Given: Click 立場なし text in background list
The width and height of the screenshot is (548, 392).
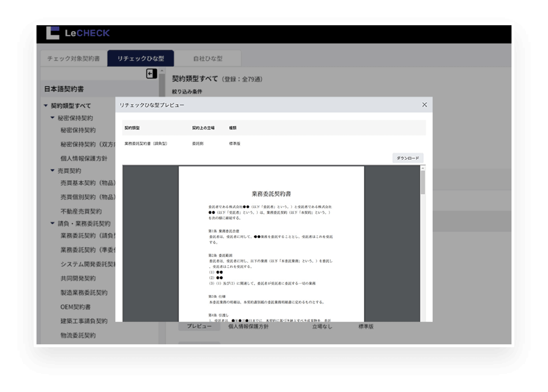Looking at the screenshot, I should pyautogui.click(x=322, y=326).
